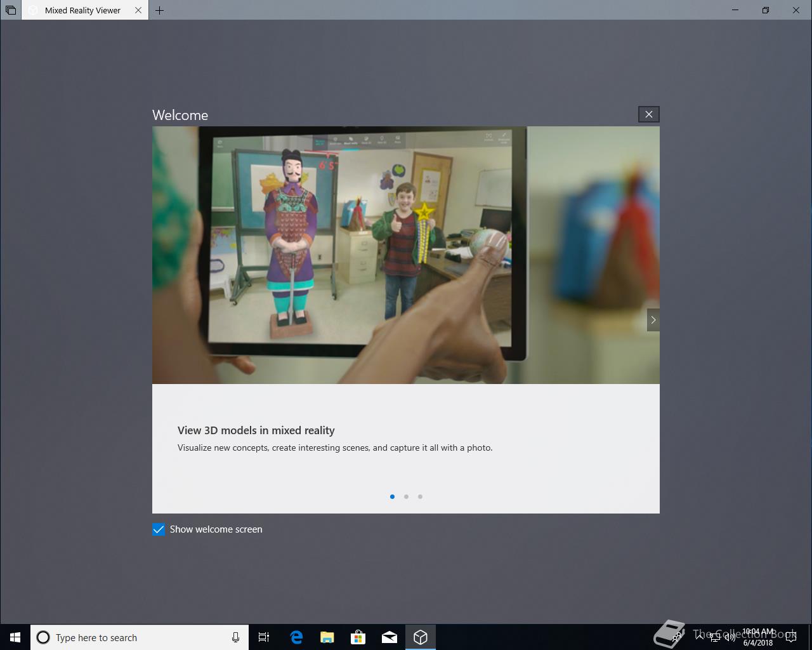Open Task View from the taskbar
Viewport: 812px width, 650px height.
pos(264,637)
